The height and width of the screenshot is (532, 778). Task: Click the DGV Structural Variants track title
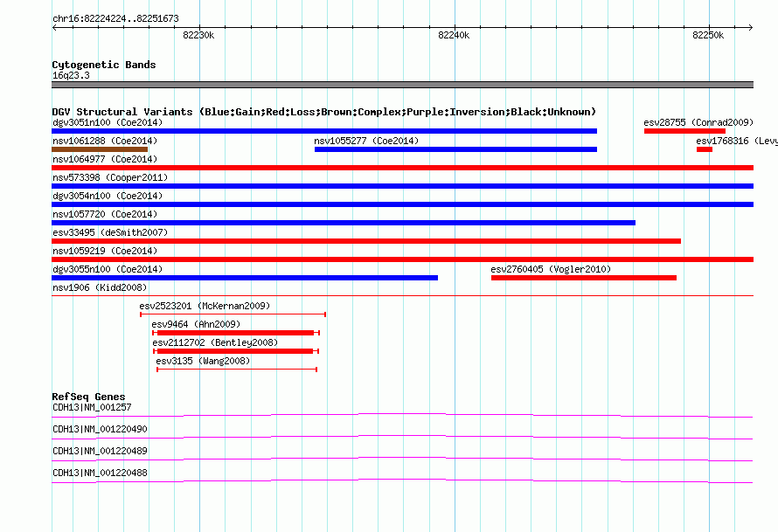pyautogui.click(x=323, y=112)
